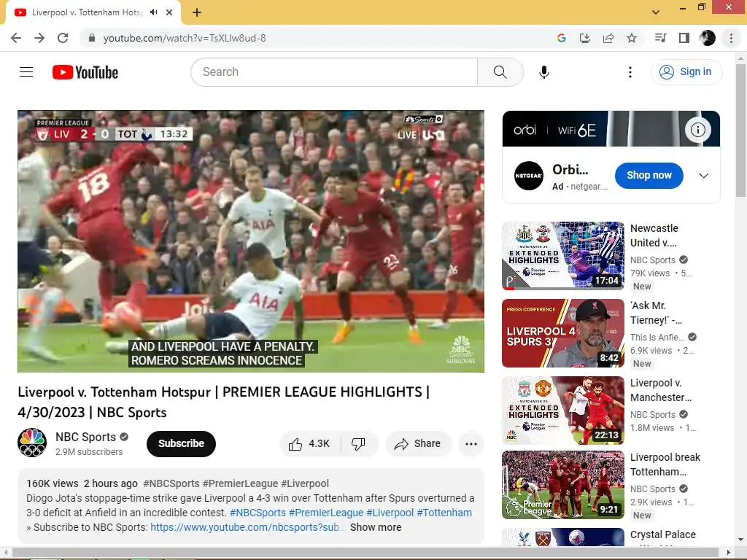Bookmark this page with star icon
Image resolution: width=747 pixels, height=560 pixels.
point(632,38)
